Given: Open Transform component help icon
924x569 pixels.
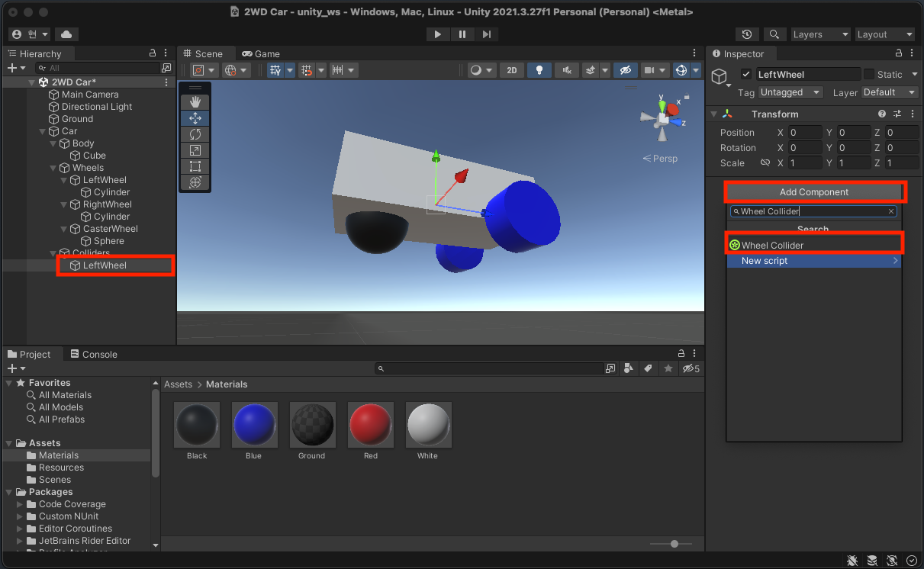Looking at the screenshot, I should pos(883,114).
